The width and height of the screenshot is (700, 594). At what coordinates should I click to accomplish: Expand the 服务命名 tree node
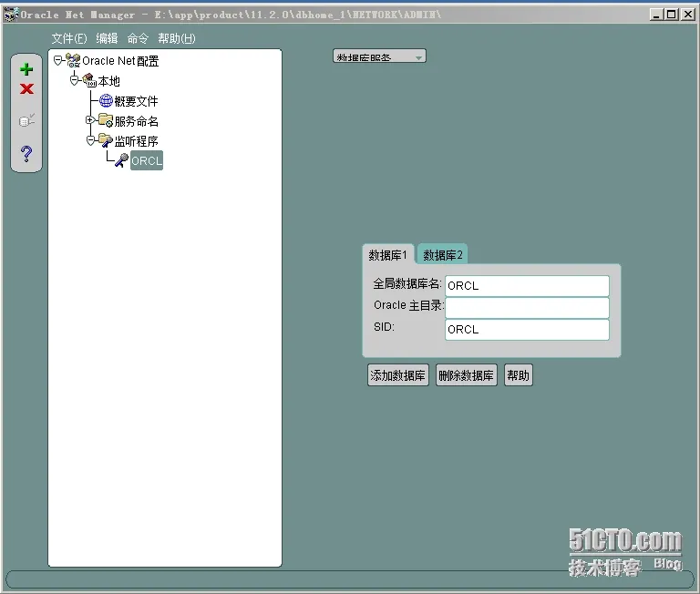90,120
